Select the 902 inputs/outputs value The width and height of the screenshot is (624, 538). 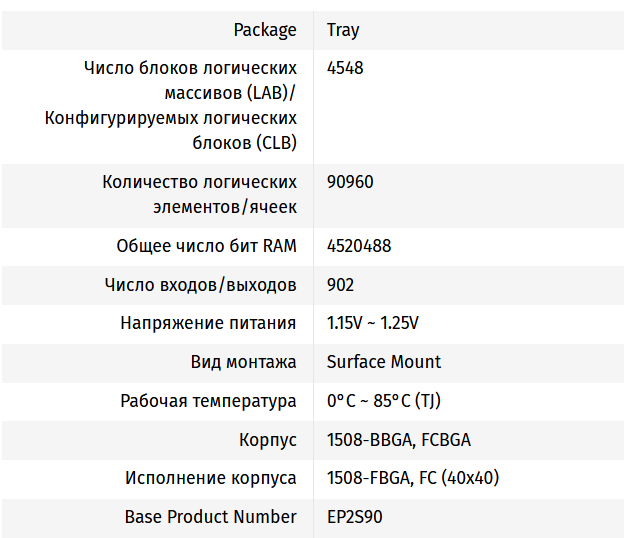tap(340, 285)
